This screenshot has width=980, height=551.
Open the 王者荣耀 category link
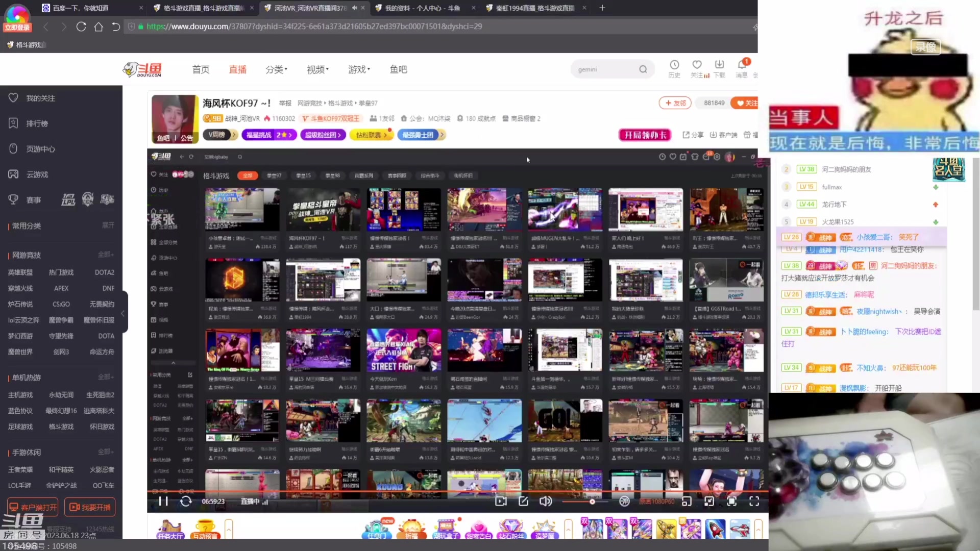click(20, 469)
